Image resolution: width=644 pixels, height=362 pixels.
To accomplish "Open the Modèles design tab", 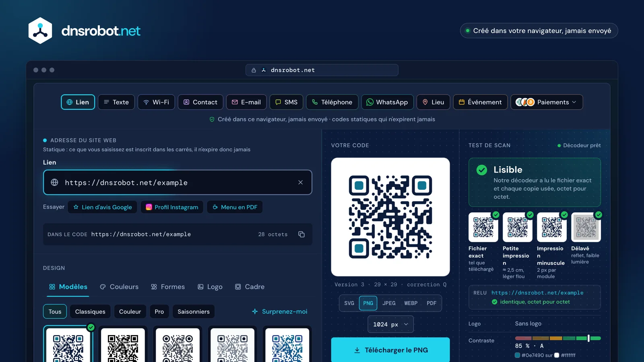I will coord(68,287).
